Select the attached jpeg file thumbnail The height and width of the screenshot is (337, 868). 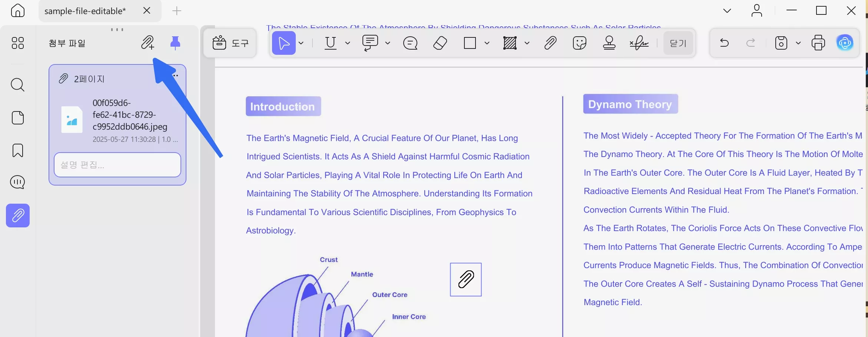point(72,120)
